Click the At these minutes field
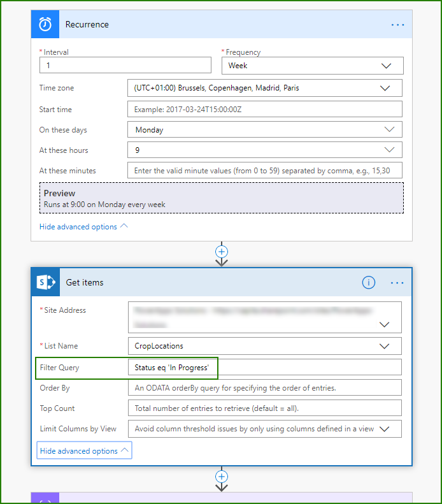This screenshot has width=442, height=504. [x=265, y=170]
